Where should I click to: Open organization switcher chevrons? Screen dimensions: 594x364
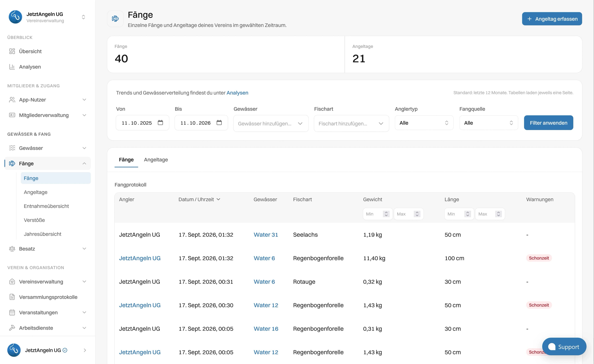[83, 17]
